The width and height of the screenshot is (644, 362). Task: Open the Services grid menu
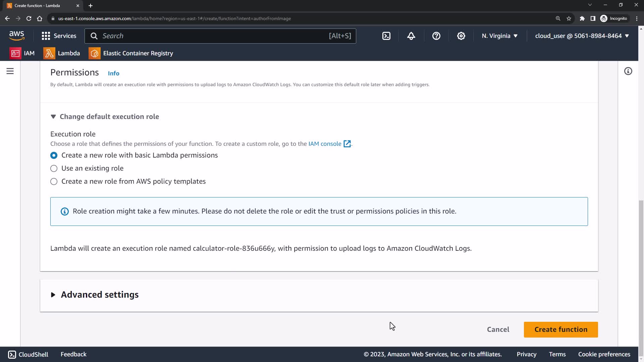pos(59,36)
